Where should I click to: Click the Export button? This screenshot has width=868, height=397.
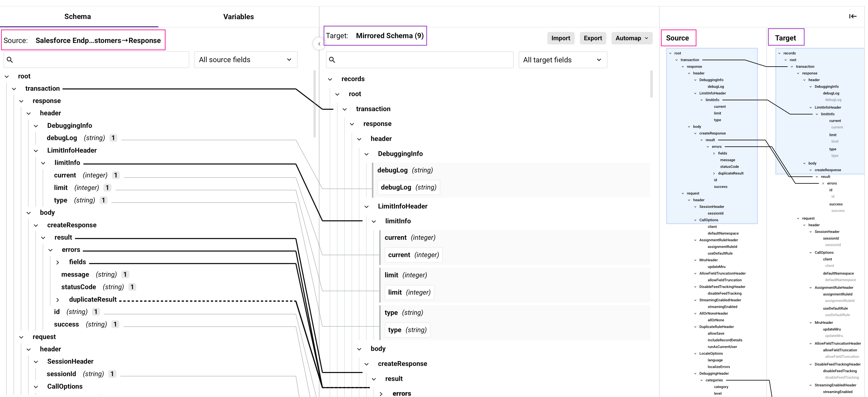coord(593,38)
